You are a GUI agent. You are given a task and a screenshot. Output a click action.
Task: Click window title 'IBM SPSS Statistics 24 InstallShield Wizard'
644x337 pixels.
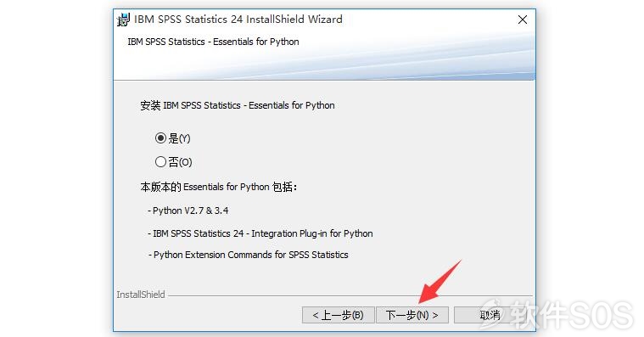pyautogui.click(x=238, y=20)
